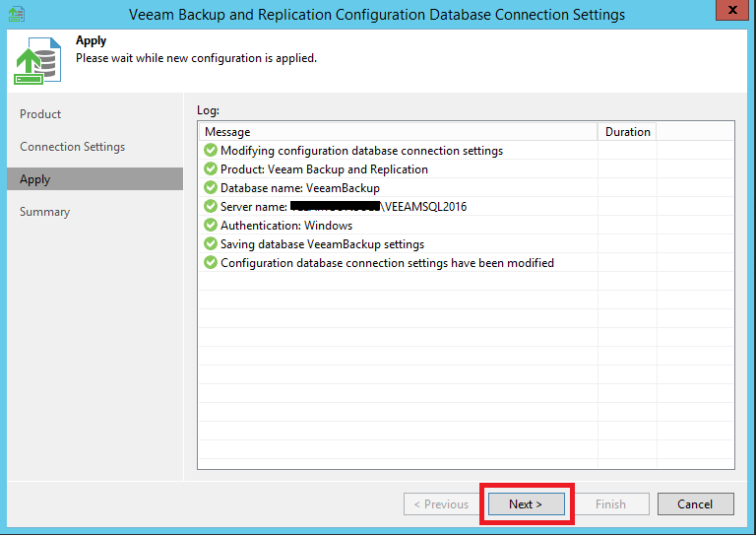The height and width of the screenshot is (536, 756).
Task: Click 'Please wait while new configuration is applied'
Action: pos(196,58)
